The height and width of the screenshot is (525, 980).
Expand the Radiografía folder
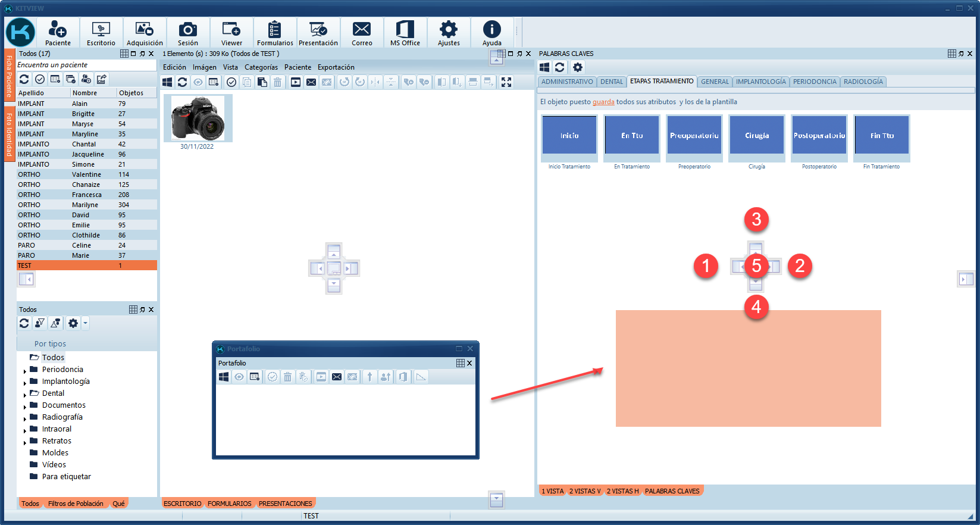[25, 418]
